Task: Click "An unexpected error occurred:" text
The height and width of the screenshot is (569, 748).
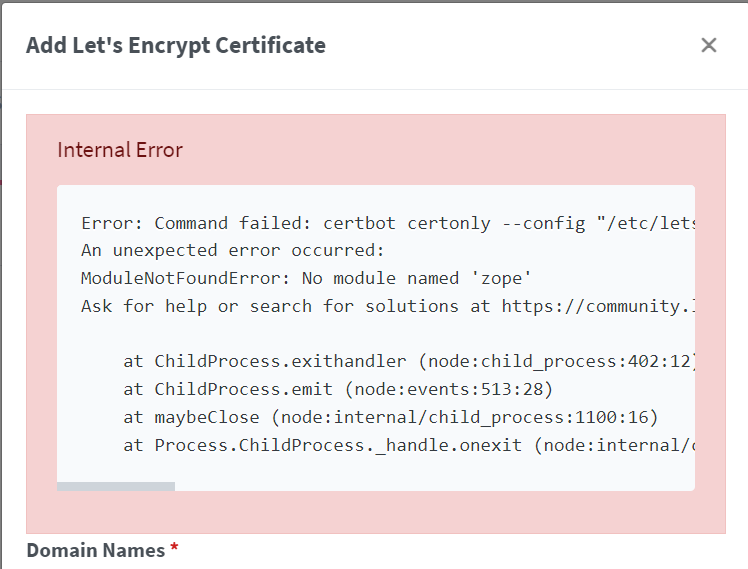Action: pos(233,250)
